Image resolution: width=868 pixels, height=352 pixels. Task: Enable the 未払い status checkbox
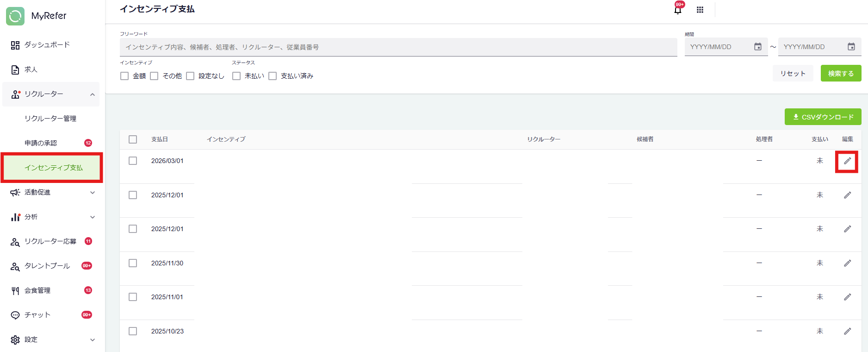[x=236, y=76]
